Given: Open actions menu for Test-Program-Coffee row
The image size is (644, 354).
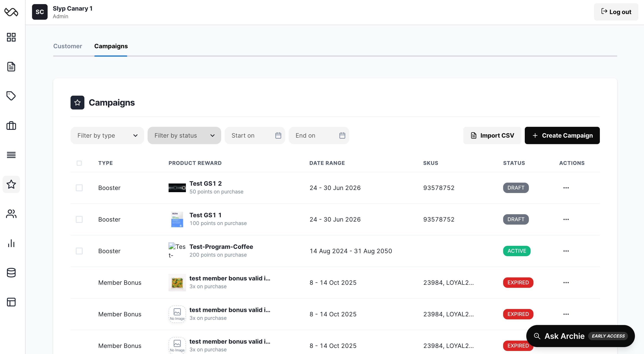Looking at the screenshot, I should [566, 251].
